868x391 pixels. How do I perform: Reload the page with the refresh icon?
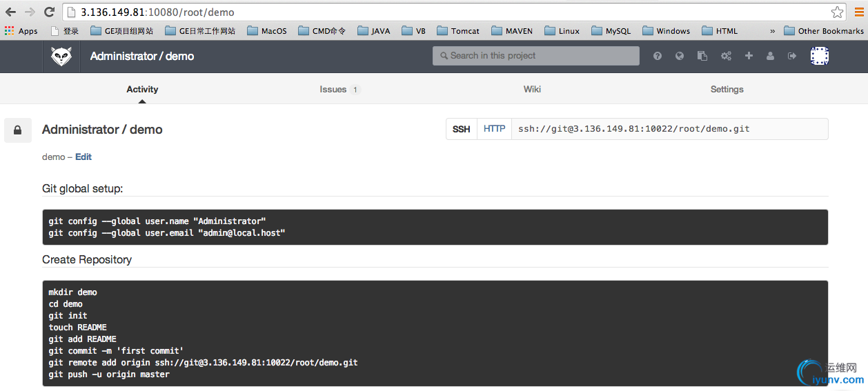pyautogui.click(x=49, y=12)
